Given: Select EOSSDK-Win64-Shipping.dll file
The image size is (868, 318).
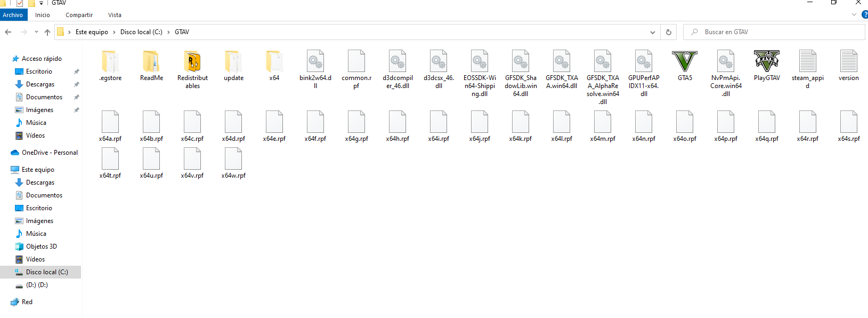Looking at the screenshot, I should pyautogui.click(x=480, y=74).
